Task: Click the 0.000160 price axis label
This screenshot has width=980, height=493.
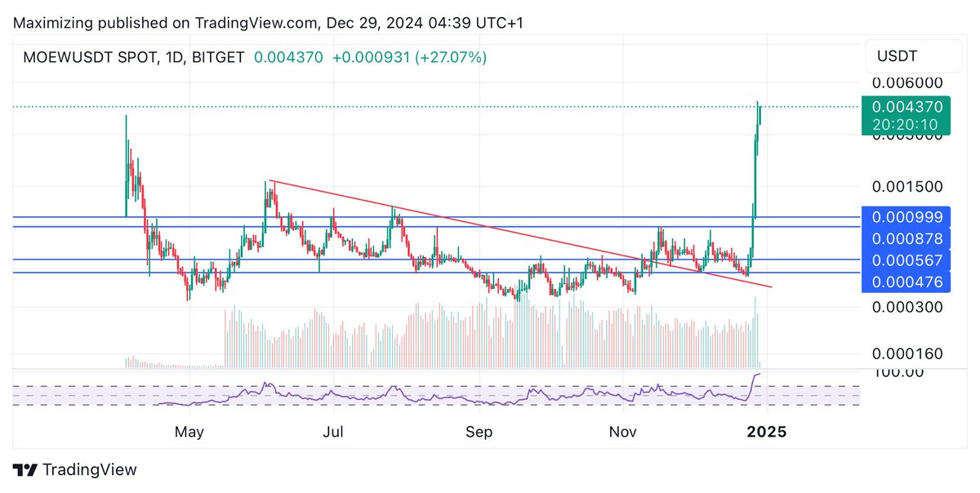Action: click(x=906, y=353)
